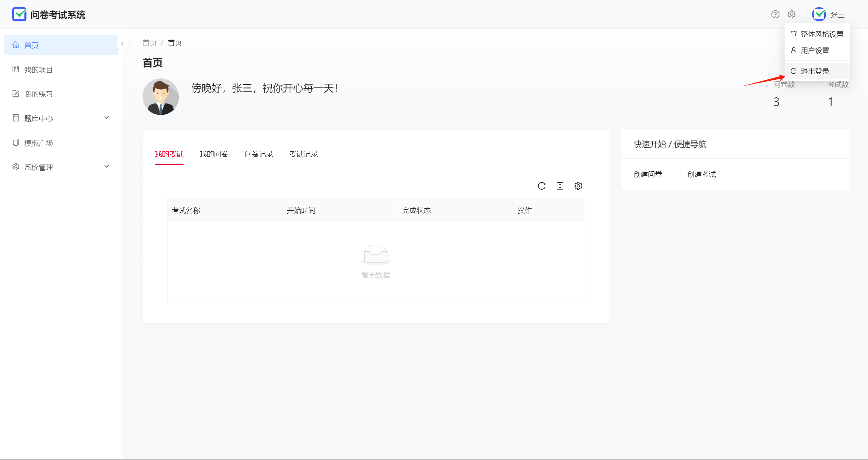
Task: Open 模板广场 in the sidebar
Action: click(x=61, y=143)
